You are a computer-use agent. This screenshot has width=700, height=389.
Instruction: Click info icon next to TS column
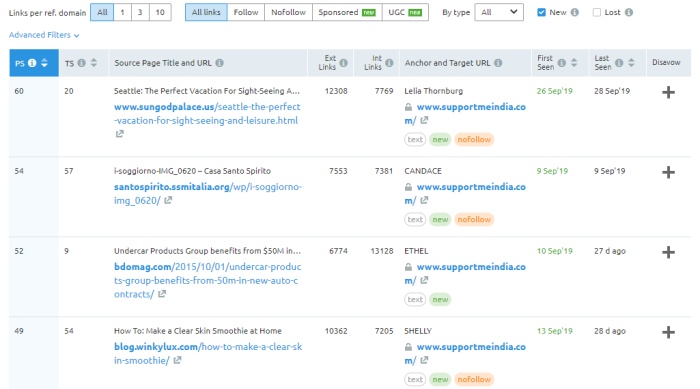81,63
